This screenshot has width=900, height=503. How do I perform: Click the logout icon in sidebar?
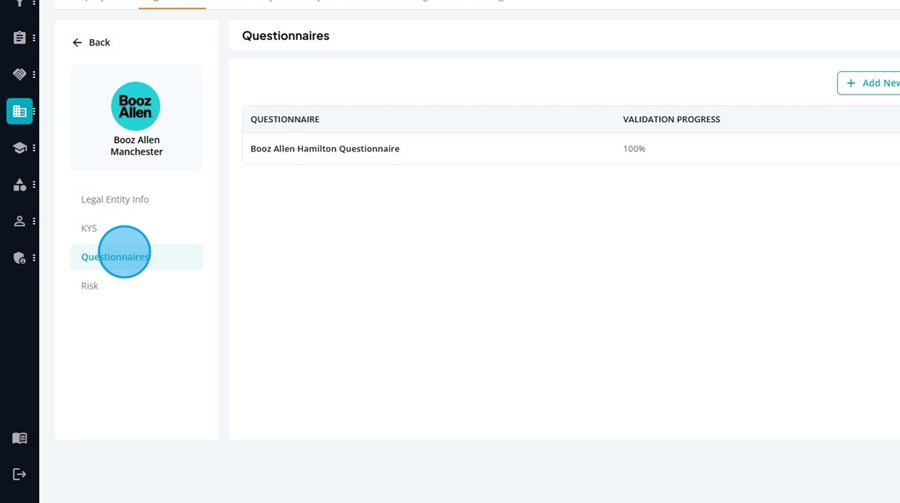click(x=20, y=474)
